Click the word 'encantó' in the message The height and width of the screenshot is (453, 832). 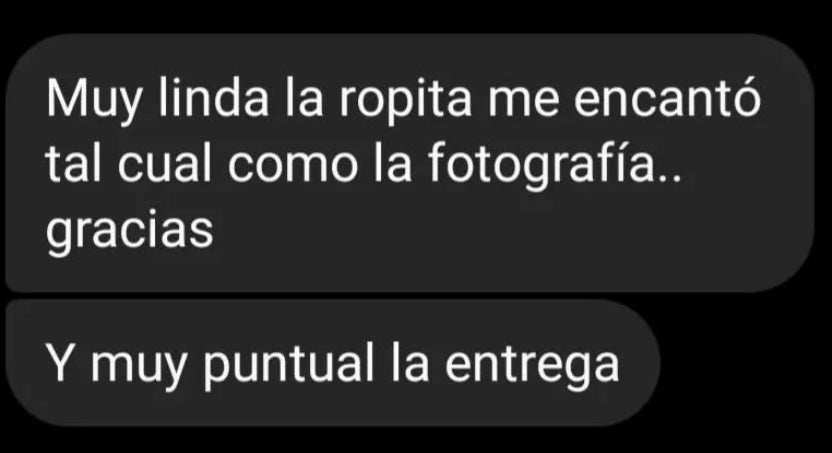point(668,98)
